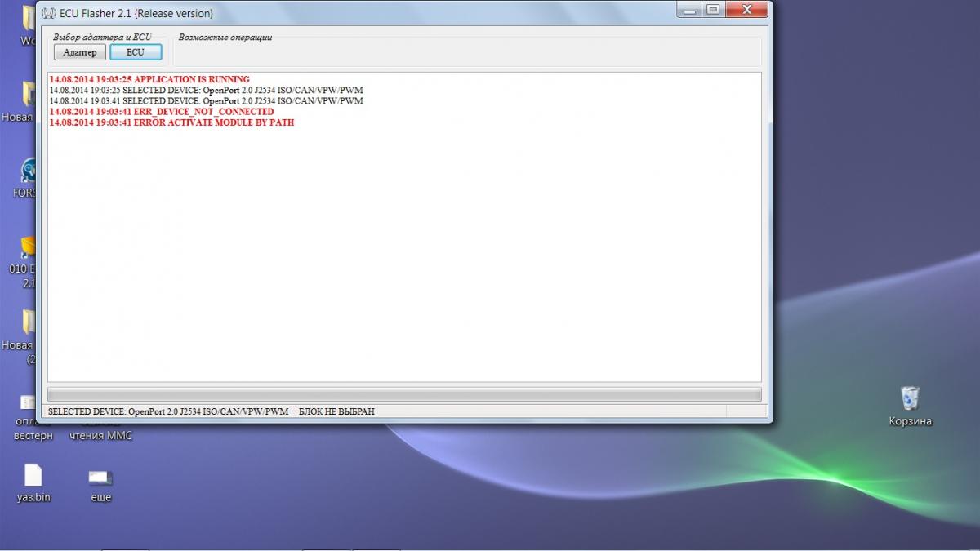Click the Выбор адаптера и ECU label
This screenshot has height=551, width=980.
click(103, 37)
